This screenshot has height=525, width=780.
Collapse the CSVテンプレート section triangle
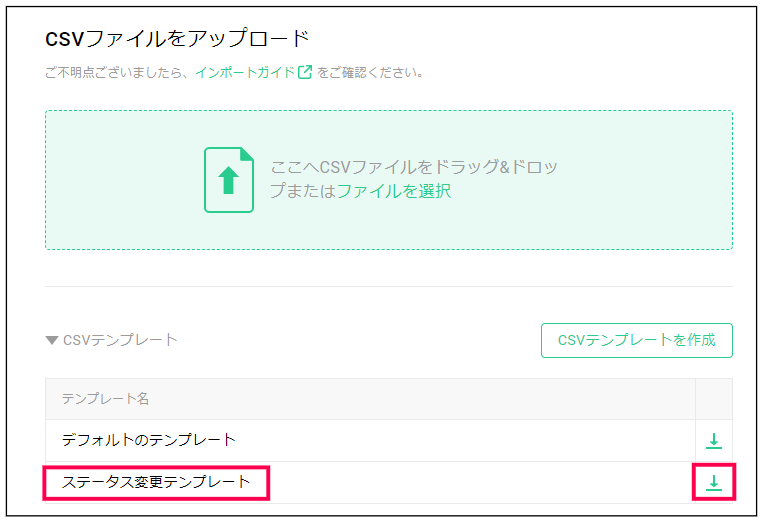coord(52,340)
